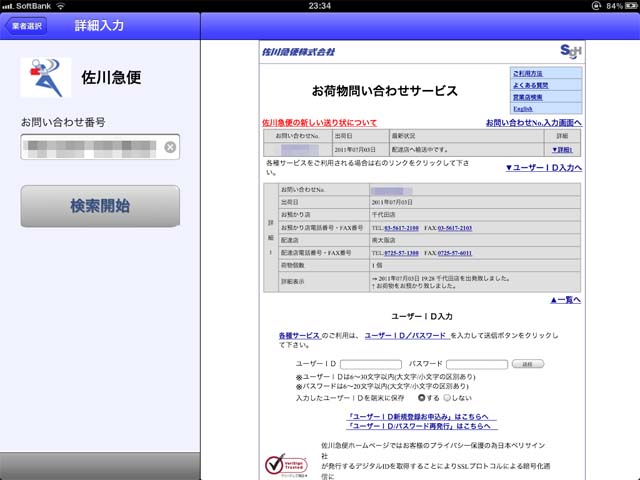Tap the 検索開始 button

[100, 206]
